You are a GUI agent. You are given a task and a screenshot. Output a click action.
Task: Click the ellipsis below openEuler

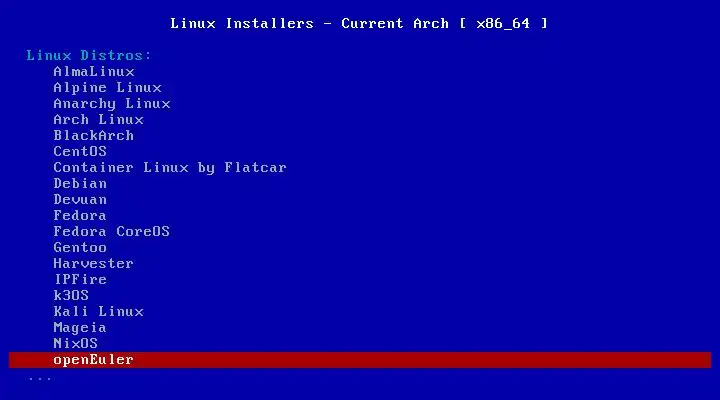(40, 379)
